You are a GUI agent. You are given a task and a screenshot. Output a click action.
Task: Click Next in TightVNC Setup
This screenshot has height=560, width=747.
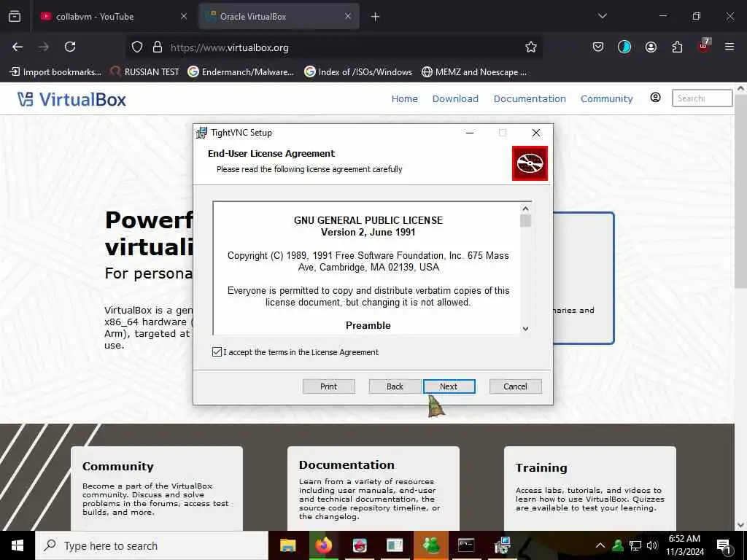tap(449, 386)
